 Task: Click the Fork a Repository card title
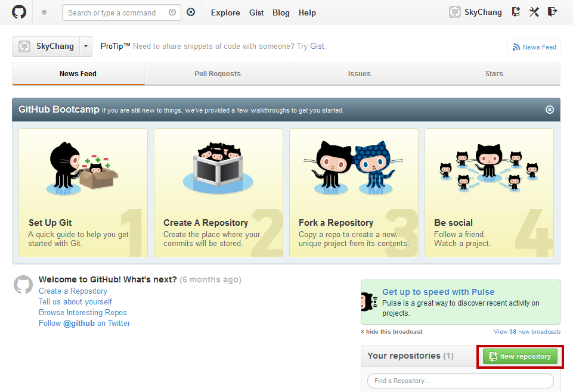[x=336, y=223]
